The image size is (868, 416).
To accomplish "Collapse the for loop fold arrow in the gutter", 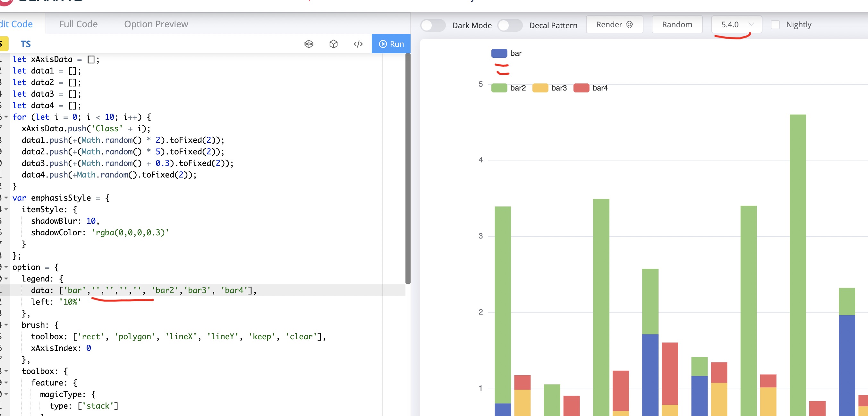I will click(7, 117).
